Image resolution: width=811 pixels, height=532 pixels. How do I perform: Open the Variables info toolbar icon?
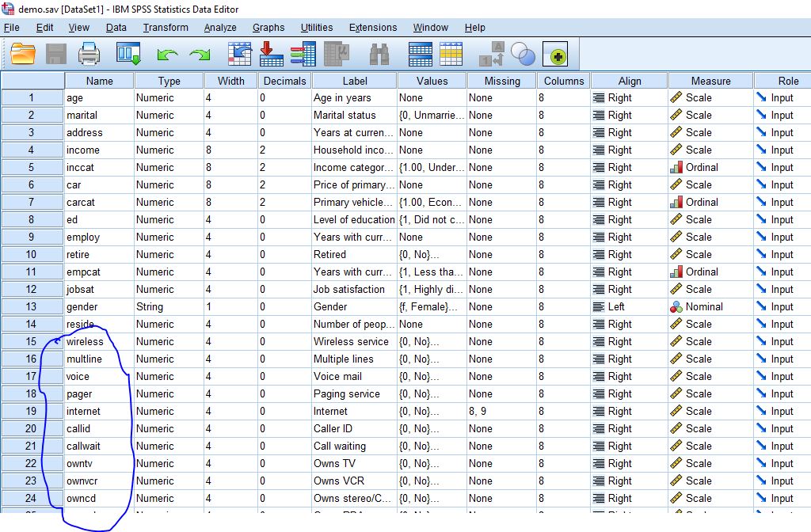303,54
